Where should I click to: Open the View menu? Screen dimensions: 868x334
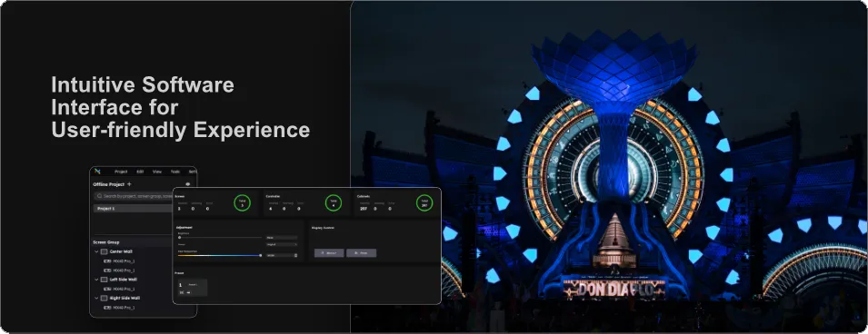[157, 172]
